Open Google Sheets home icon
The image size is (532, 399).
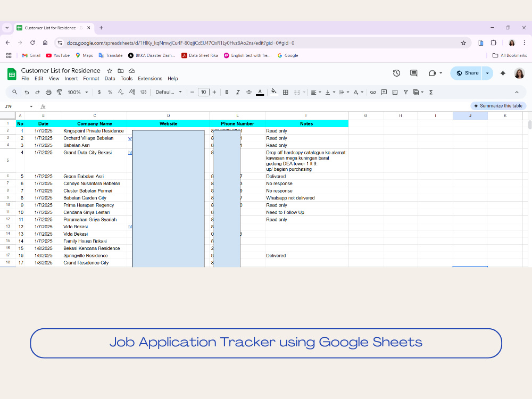pos(12,74)
